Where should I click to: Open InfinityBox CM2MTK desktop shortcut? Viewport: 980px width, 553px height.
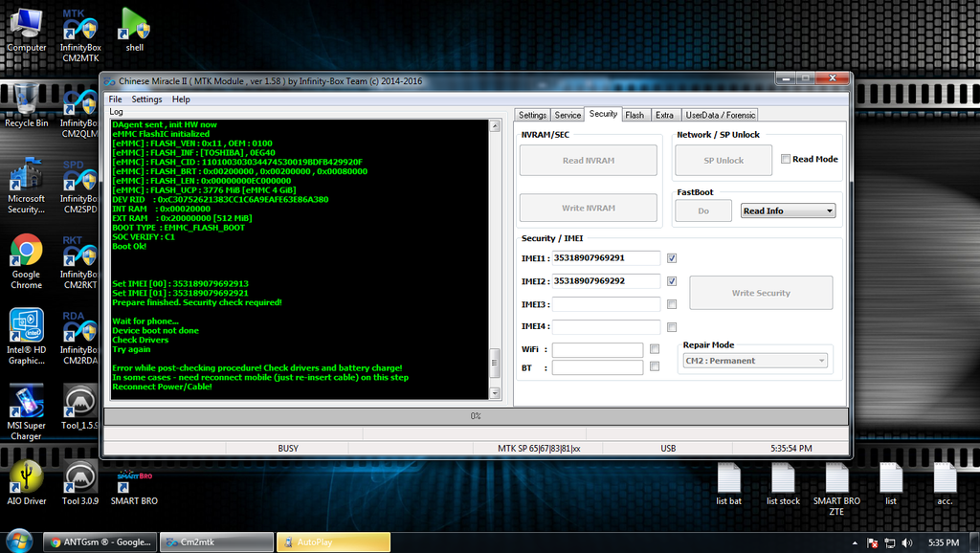tap(80, 35)
